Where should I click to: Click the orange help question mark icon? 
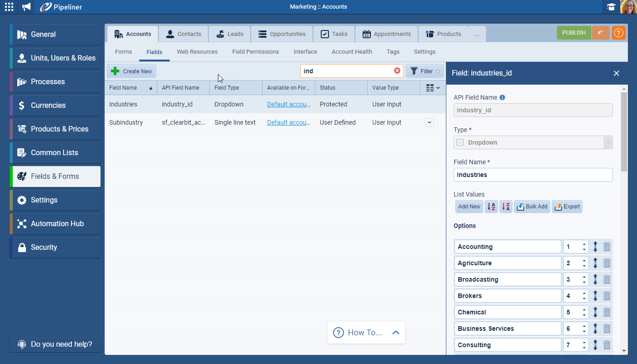click(x=618, y=33)
